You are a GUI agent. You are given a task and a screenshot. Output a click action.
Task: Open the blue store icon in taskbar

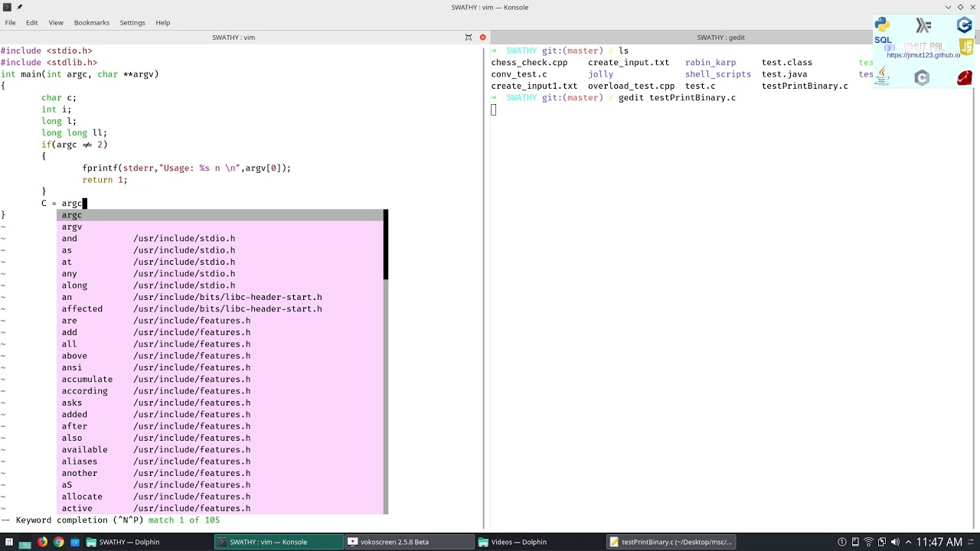(75, 542)
